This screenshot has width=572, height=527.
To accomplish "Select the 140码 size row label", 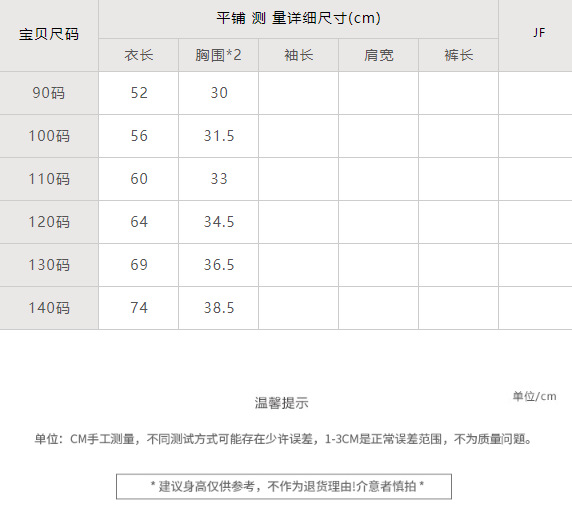I will click(49, 308).
